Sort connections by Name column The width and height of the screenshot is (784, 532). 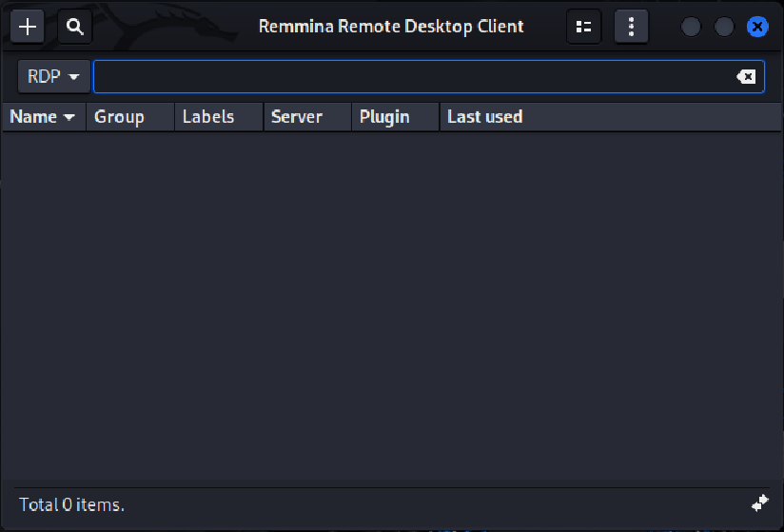[43, 117]
